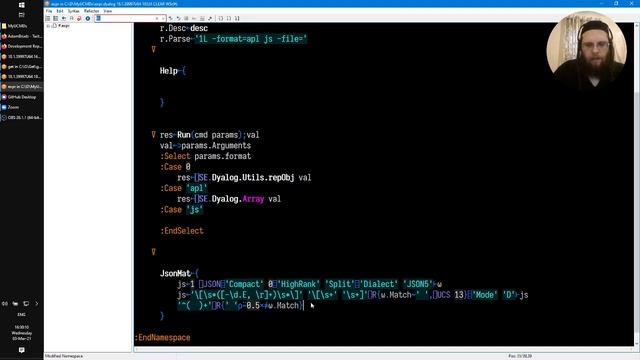Open Task View on the taskbar
This screenshot has height=360, width=640.
point(22,15)
